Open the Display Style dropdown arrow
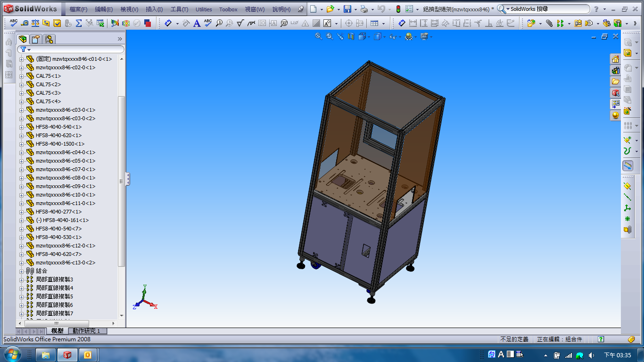 [x=385, y=36]
